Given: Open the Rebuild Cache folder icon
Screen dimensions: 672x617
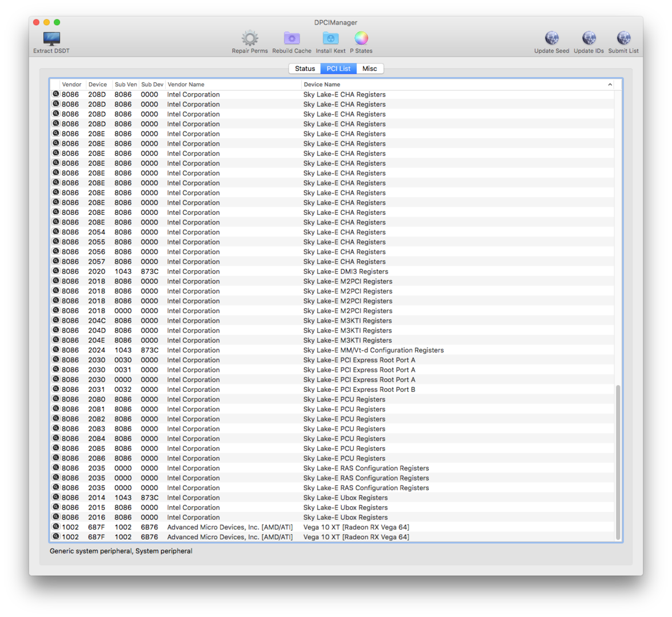Looking at the screenshot, I should (292, 39).
